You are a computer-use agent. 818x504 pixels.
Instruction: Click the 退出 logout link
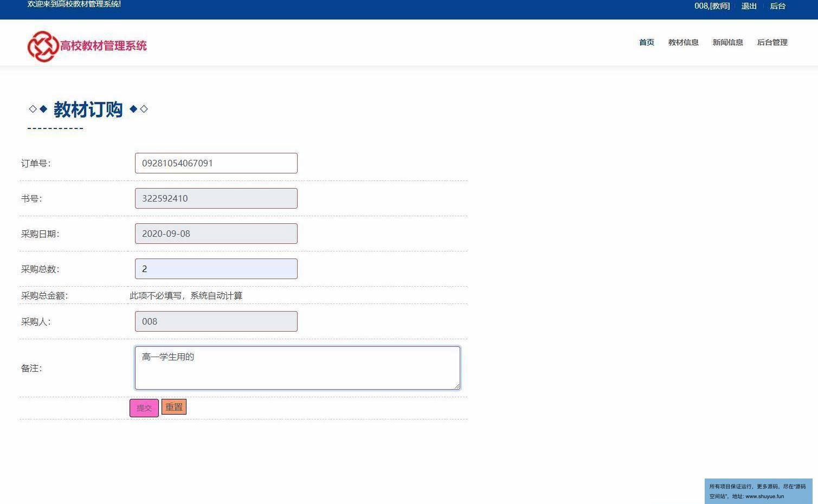coord(749,6)
